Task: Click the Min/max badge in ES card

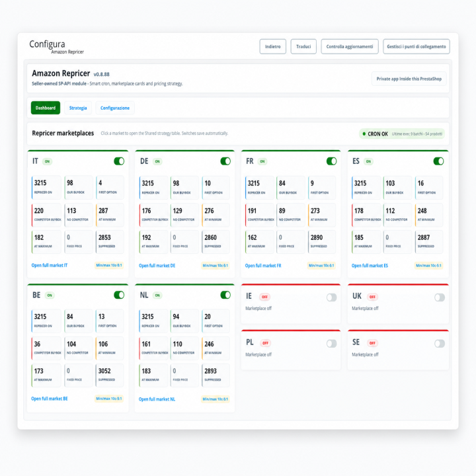Action: (428, 266)
